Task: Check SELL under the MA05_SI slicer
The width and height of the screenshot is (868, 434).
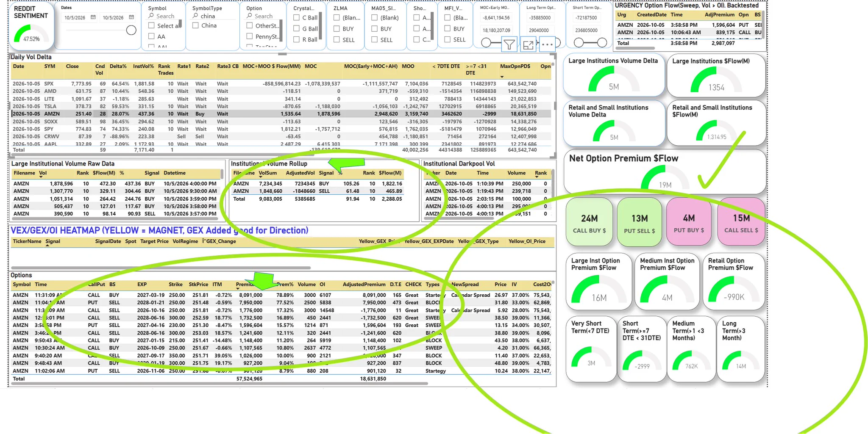Action: point(375,40)
